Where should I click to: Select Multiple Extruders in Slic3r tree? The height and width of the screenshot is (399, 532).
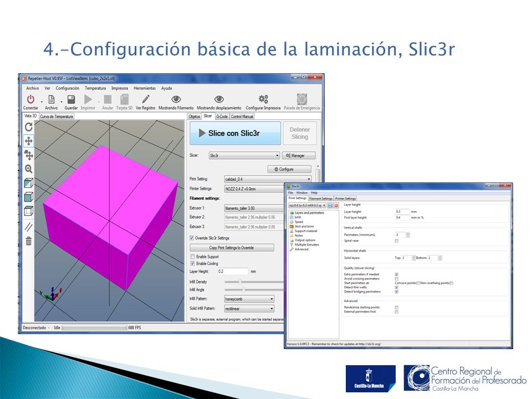306,244
